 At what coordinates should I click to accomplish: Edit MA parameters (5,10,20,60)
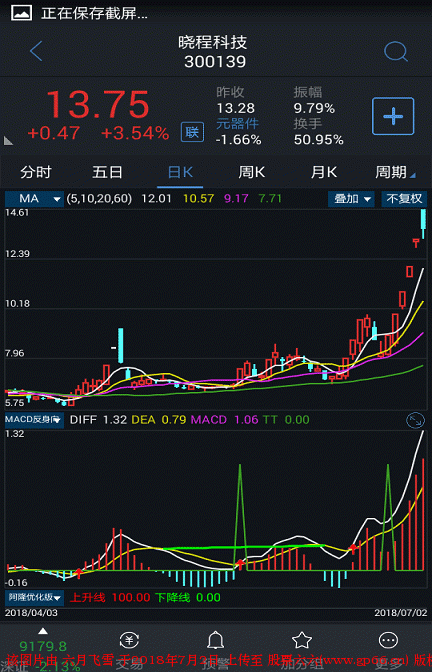click(x=99, y=199)
